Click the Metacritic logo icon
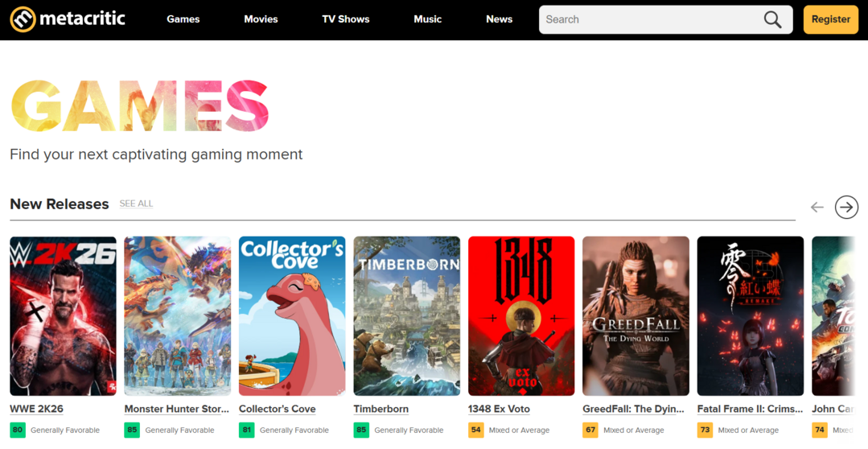This screenshot has width=868, height=449. click(23, 19)
